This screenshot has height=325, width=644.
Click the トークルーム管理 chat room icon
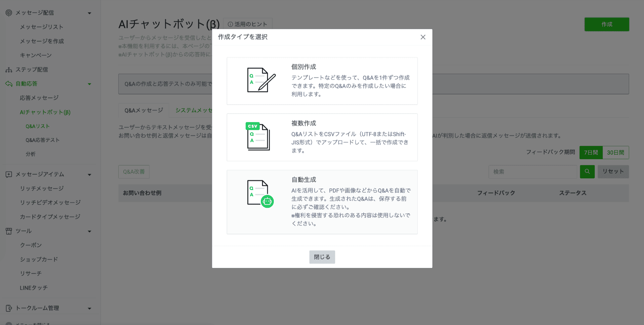[x=9, y=308]
